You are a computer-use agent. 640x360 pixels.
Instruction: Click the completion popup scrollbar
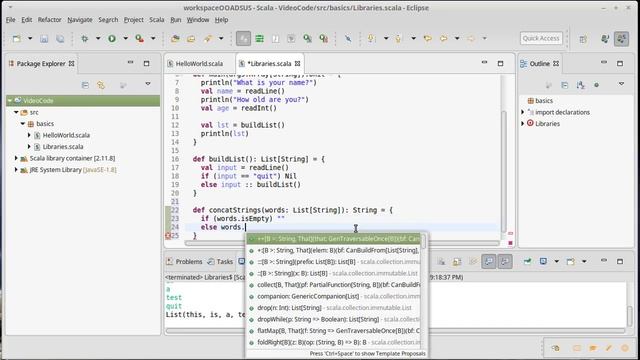click(x=424, y=242)
